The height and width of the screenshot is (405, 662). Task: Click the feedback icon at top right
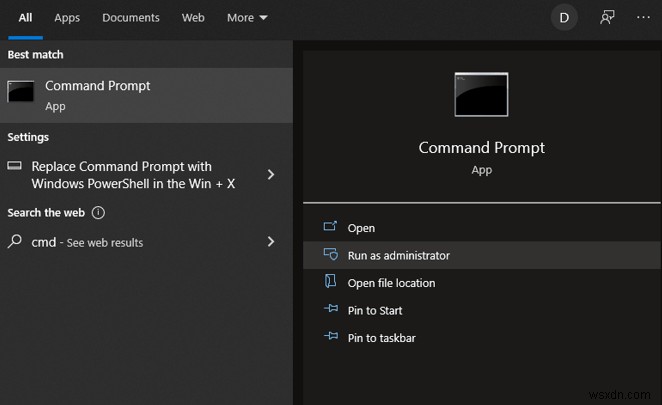coord(607,18)
